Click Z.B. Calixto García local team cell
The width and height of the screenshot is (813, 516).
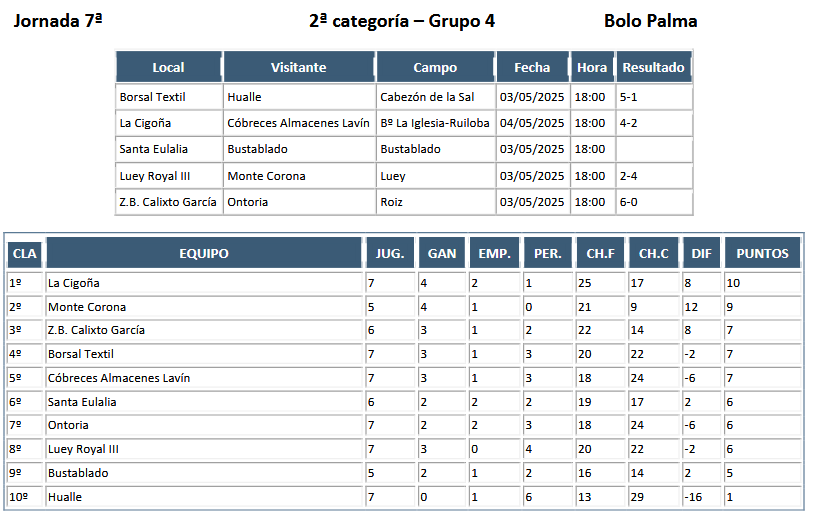pyautogui.click(x=168, y=202)
